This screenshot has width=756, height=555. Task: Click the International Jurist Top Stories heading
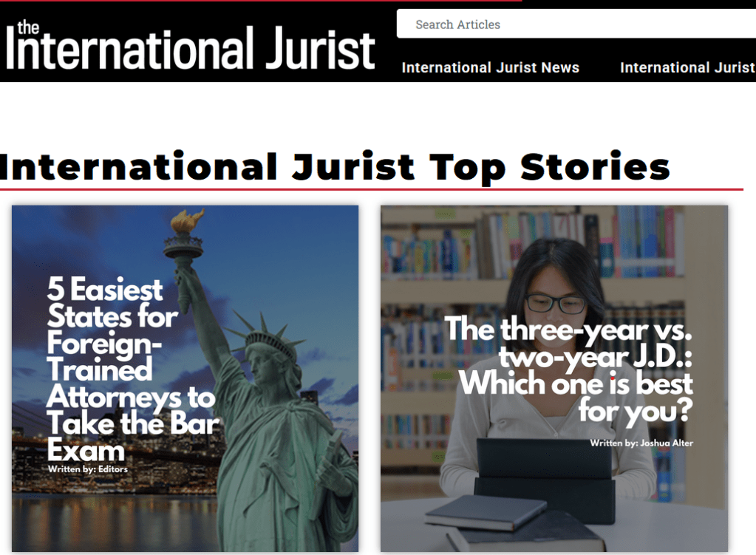(x=335, y=166)
